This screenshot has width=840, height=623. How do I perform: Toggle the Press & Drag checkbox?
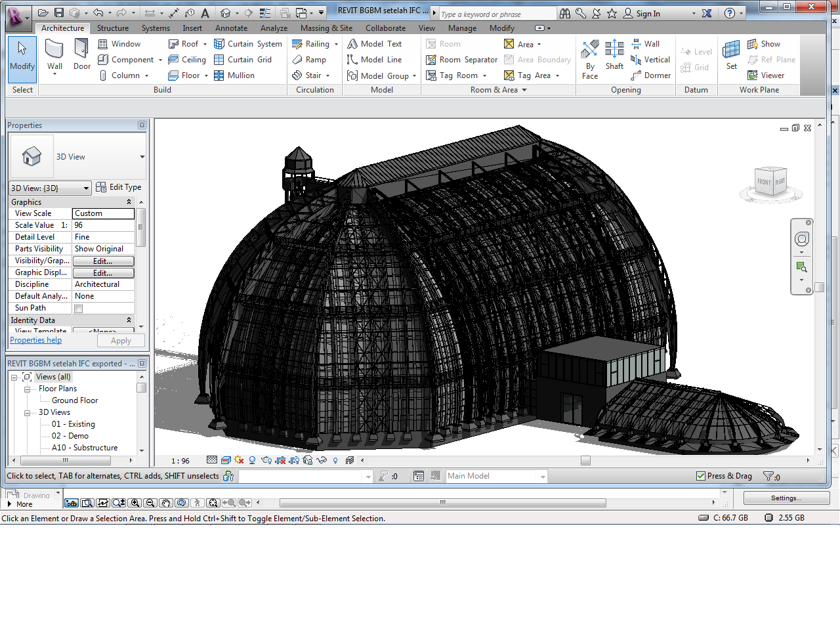pos(701,476)
